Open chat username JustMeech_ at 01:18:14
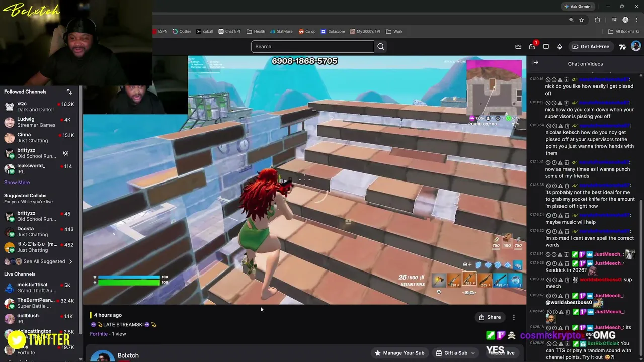The width and height of the screenshot is (644, 362). coord(609,254)
